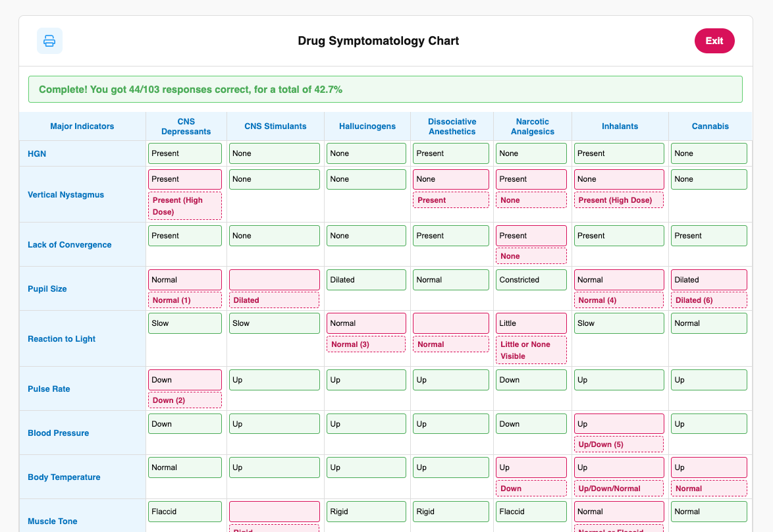Image resolution: width=773 pixels, height=532 pixels.
Task: Select the 'Constricted' field under Narcotic Analgesics
Action: [x=531, y=279]
